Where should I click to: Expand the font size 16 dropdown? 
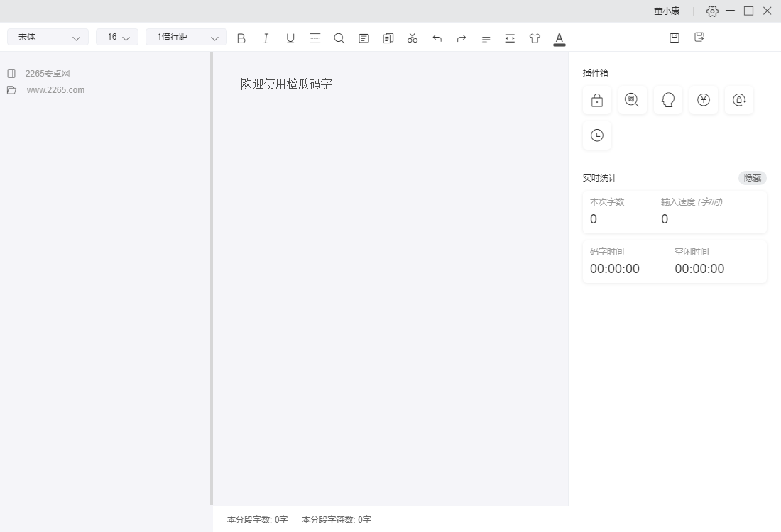click(116, 37)
